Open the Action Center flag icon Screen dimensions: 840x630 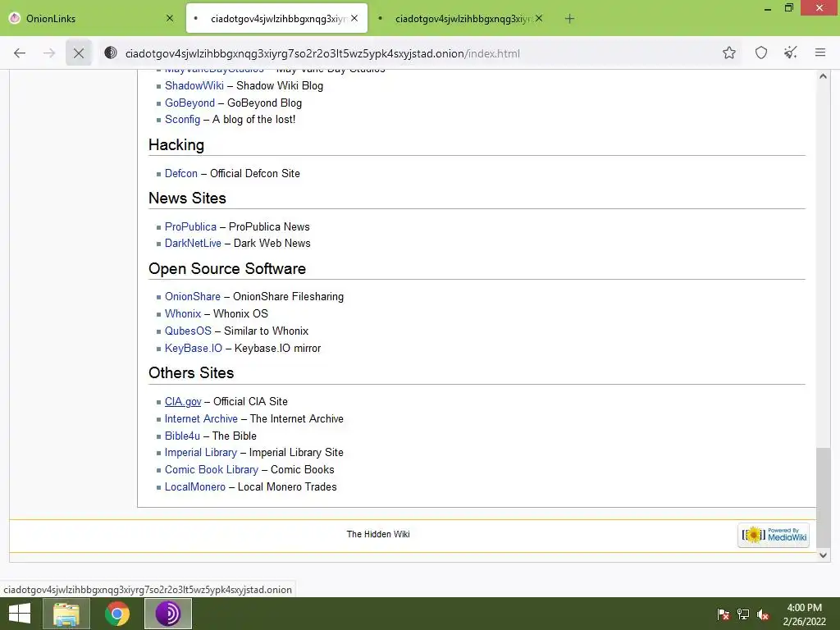[x=724, y=614]
